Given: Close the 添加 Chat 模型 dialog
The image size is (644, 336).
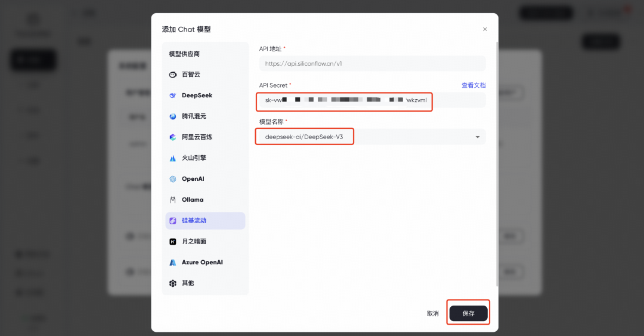Looking at the screenshot, I should pos(485,29).
